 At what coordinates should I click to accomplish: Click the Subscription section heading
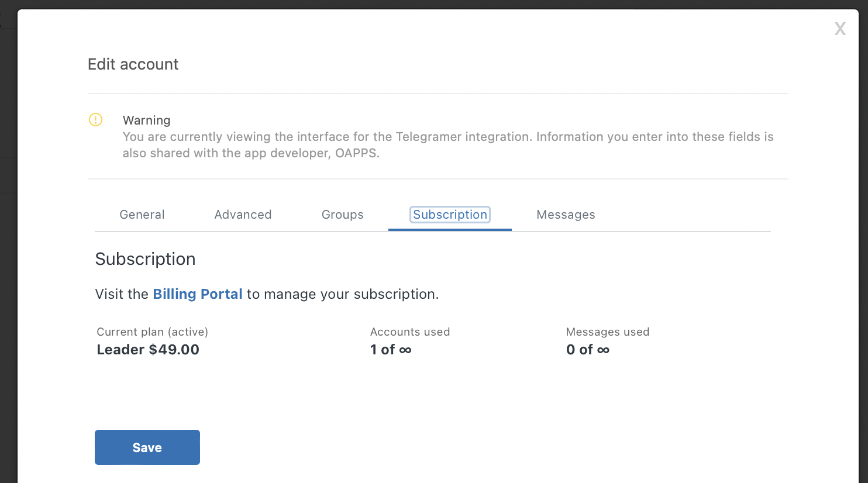click(x=145, y=258)
